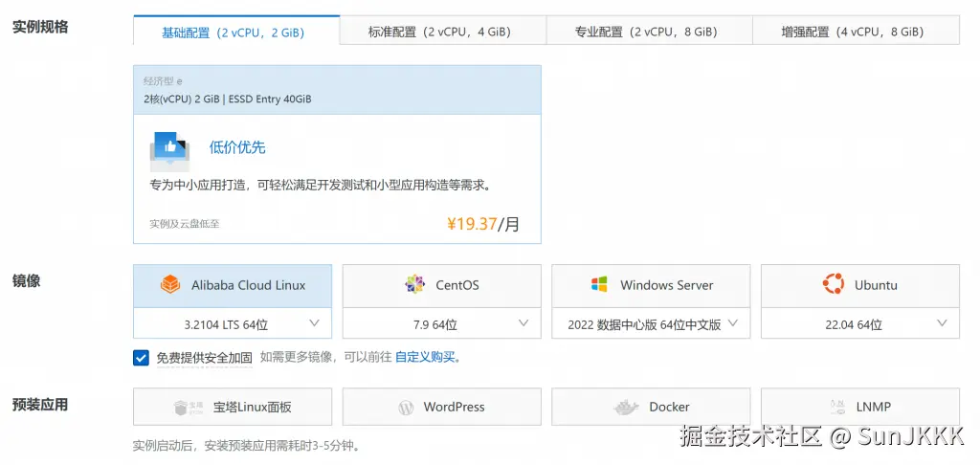Click the CentOS logo icon
The image size is (980, 465).
[x=415, y=285]
